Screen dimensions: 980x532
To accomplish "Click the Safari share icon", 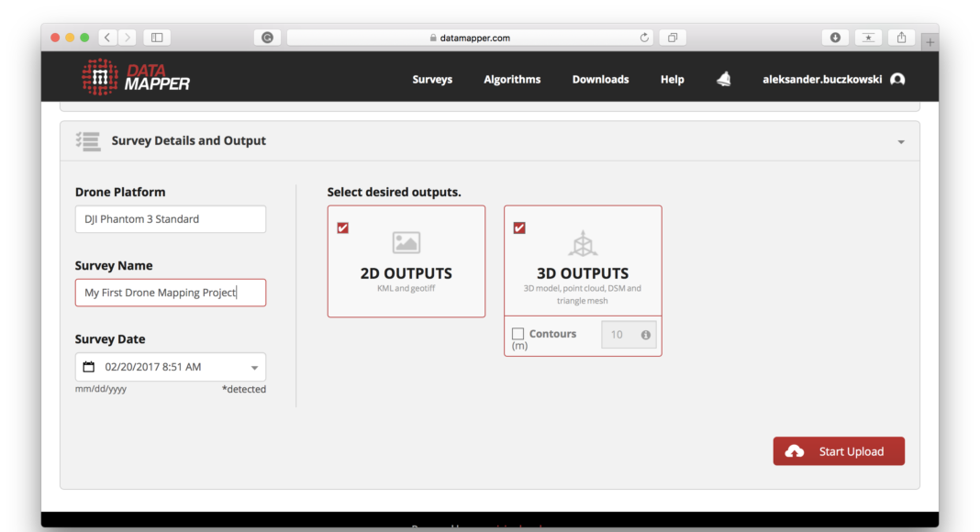I will 901,38.
